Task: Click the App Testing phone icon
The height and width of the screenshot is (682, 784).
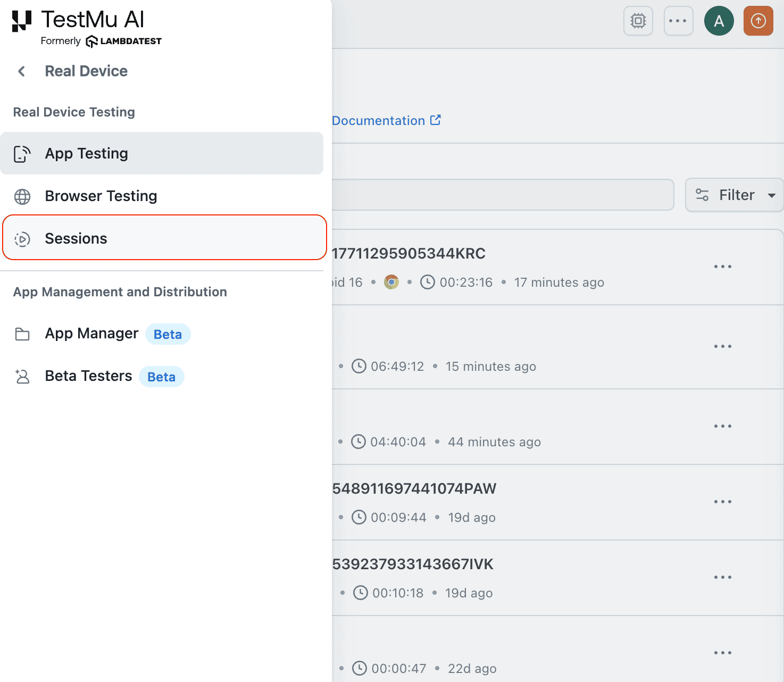Action: [22, 154]
